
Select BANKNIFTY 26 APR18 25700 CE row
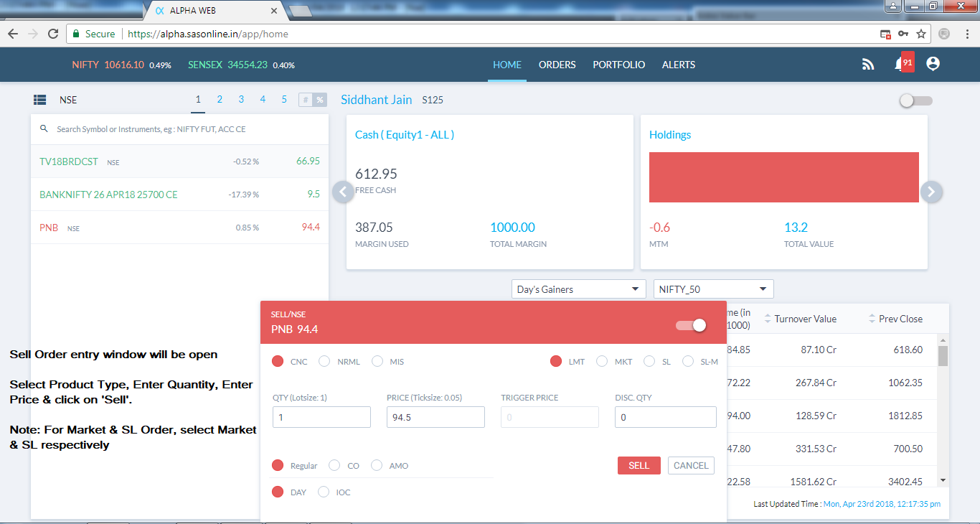[x=179, y=195]
